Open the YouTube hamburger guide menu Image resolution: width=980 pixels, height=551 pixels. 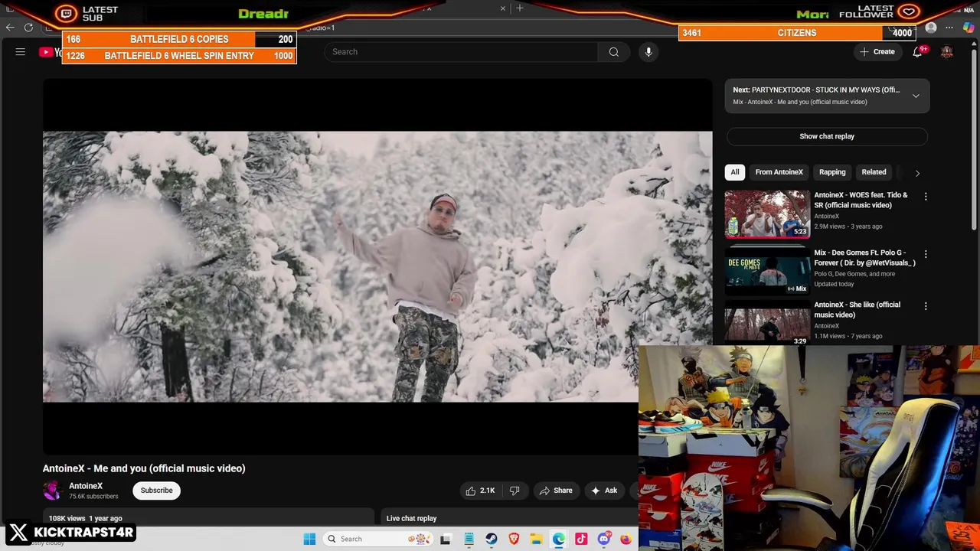pyautogui.click(x=21, y=52)
